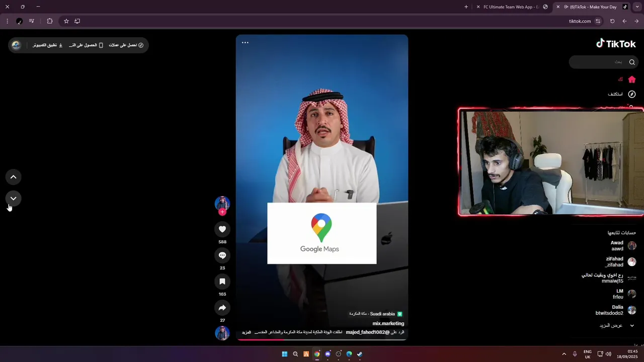
Task: Bookmark the video to favorites
Action: click(x=222, y=282)
